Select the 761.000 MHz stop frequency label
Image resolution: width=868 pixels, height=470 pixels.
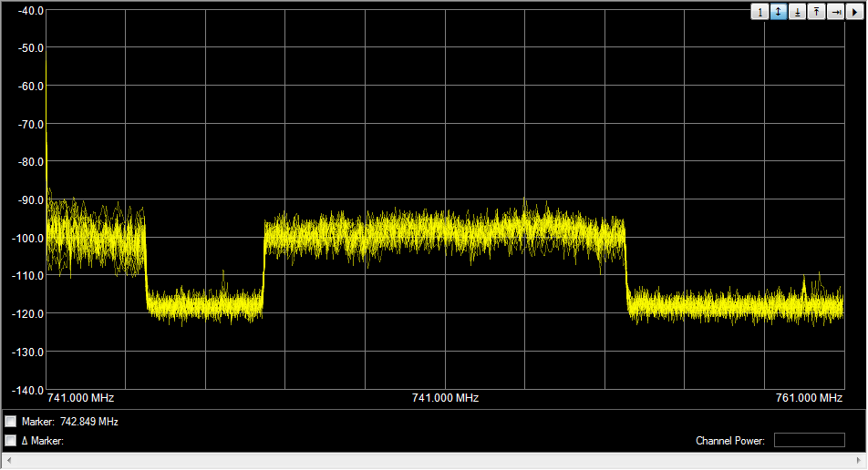pos(809,398)
